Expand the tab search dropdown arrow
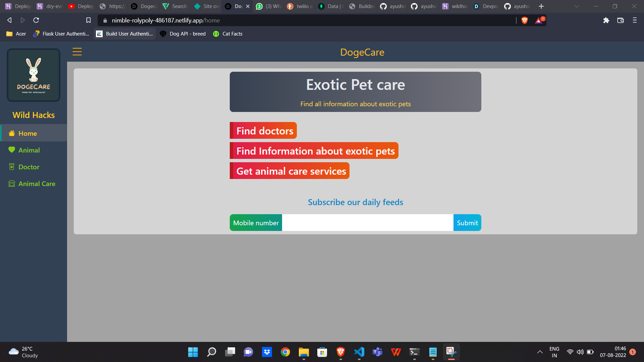Screen dimensions: 644x362 click(577, 6)
